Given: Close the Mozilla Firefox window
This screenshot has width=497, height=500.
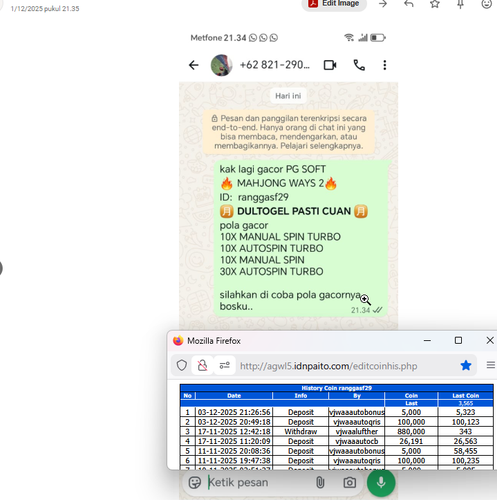Looking at the screenshot, I should coord(490,340).
